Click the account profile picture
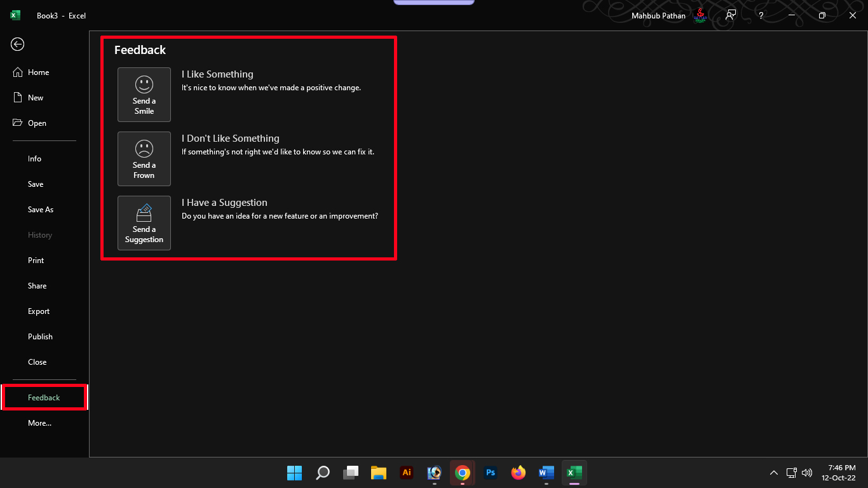The width and height of the screenshot is (868, 488). (x=700, y=15)
